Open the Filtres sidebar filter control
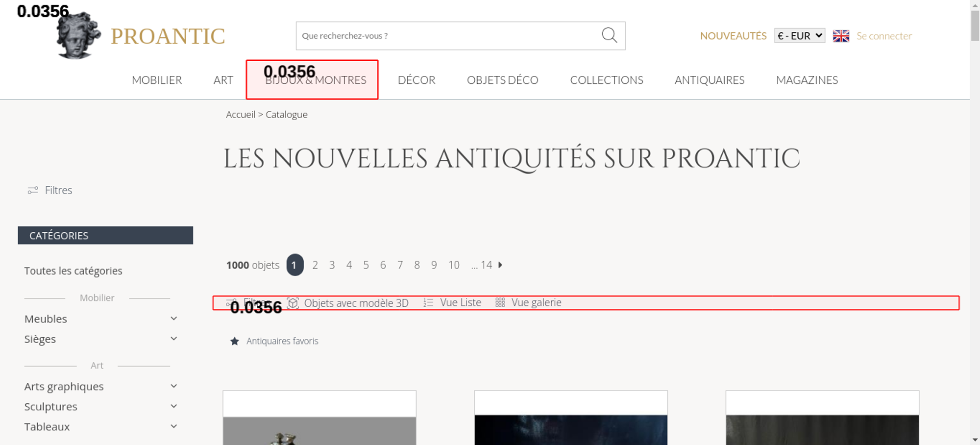Image resolution: width=980 pixels, height=445 pixels. click(50, 190)
